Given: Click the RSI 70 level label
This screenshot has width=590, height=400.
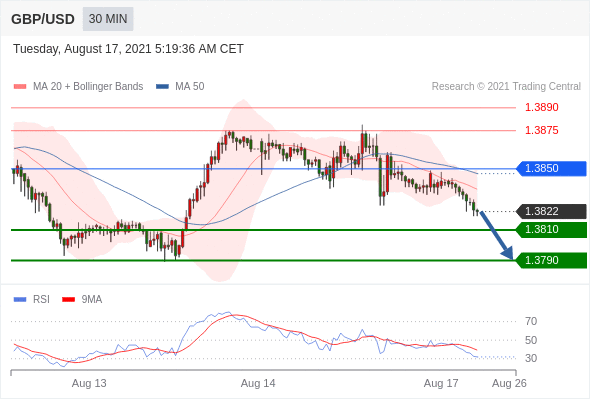Looking at the screenshot, I should (x=531, y=321).
